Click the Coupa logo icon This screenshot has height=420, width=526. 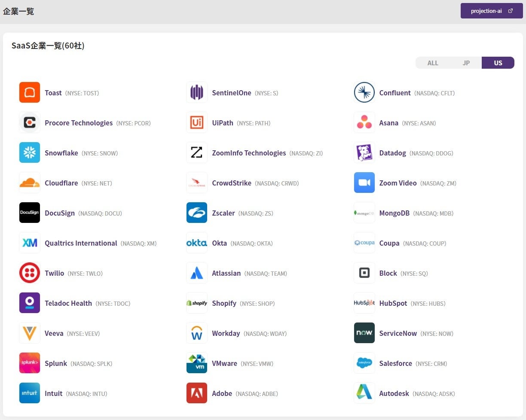pyautogui.click(x=364, y=243)
